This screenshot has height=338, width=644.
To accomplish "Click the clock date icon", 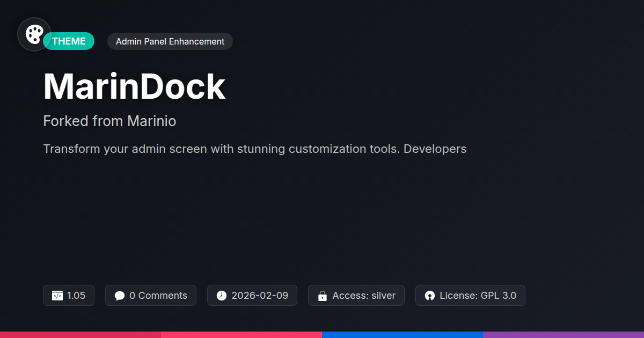I will click(222, 296).
